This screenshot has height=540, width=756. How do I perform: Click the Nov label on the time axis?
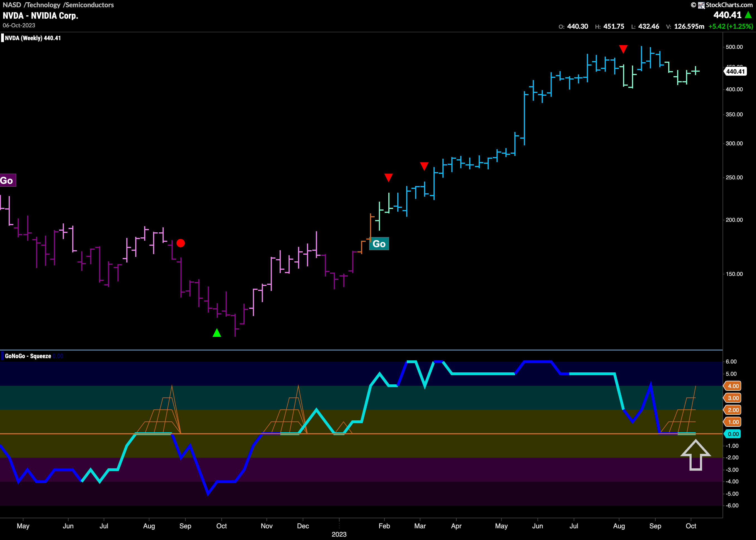tap(266, 526)
